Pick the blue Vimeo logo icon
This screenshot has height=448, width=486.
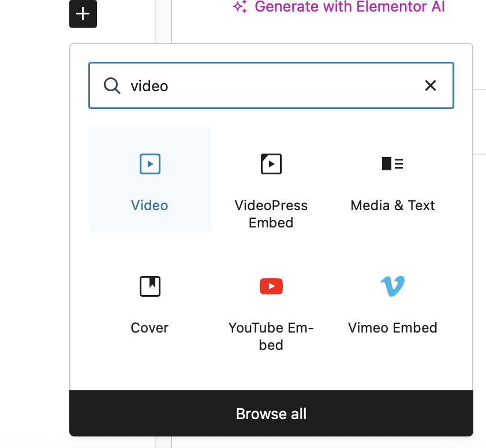pos(392,286)
